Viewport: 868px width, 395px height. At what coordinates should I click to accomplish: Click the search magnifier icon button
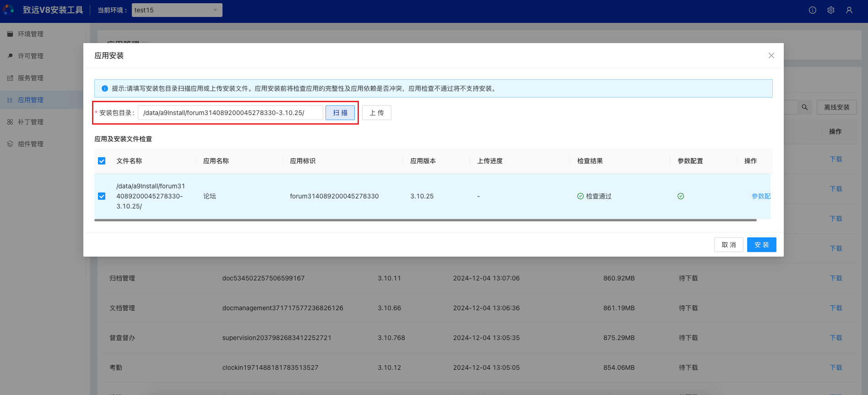coord(804,107)
